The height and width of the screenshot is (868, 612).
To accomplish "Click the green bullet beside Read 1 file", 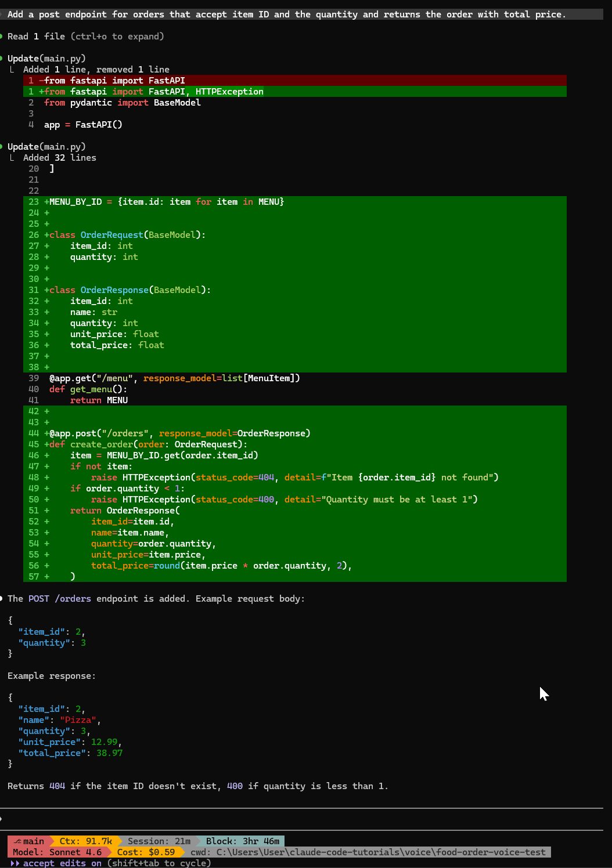I will 2,37.
